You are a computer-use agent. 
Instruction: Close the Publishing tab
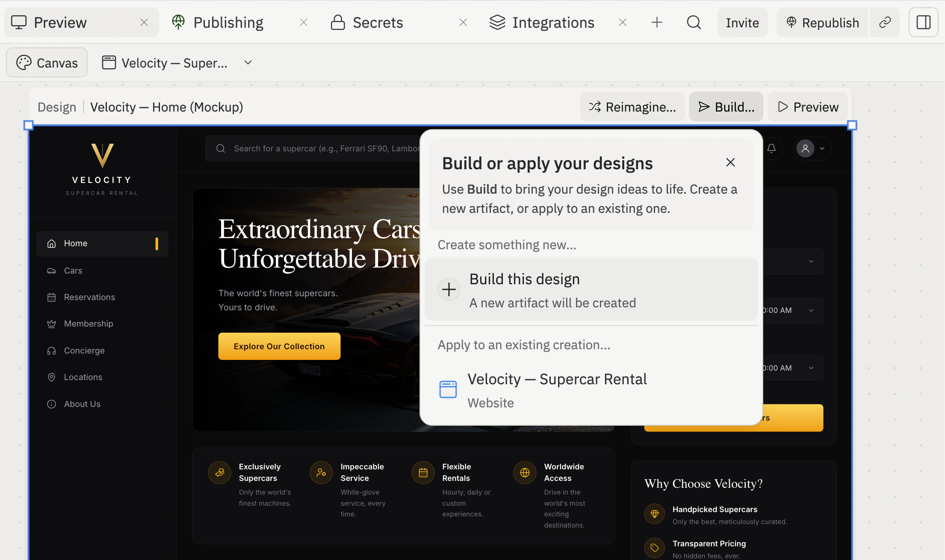304,22
